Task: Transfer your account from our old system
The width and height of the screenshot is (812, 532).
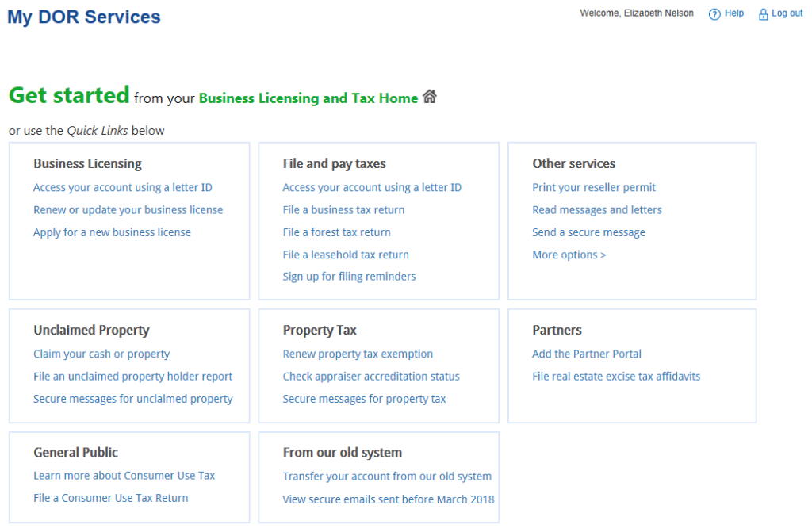Action: pyautogui.click(x=387, y=477)
